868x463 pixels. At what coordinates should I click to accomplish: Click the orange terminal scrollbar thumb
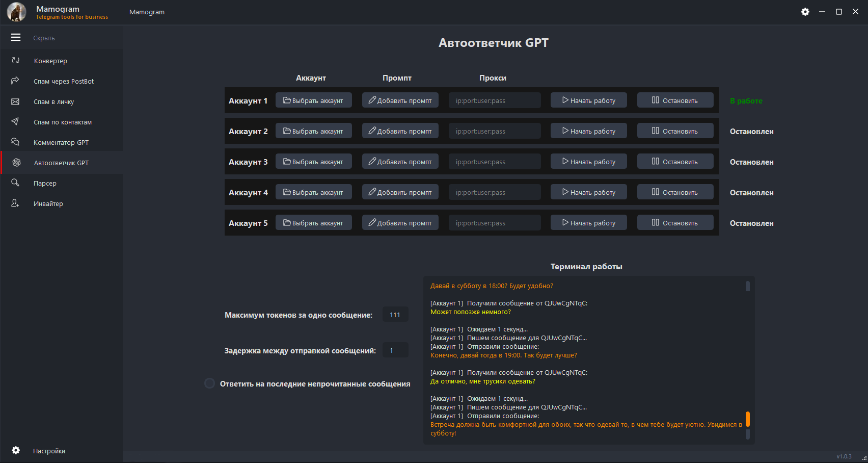(747, 419)
